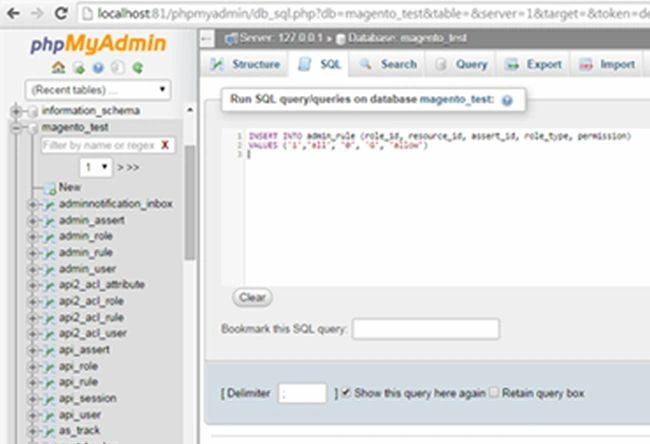Open the admin_user table
The height and width of the screenshot is (444, 650).
pos(87,269)
